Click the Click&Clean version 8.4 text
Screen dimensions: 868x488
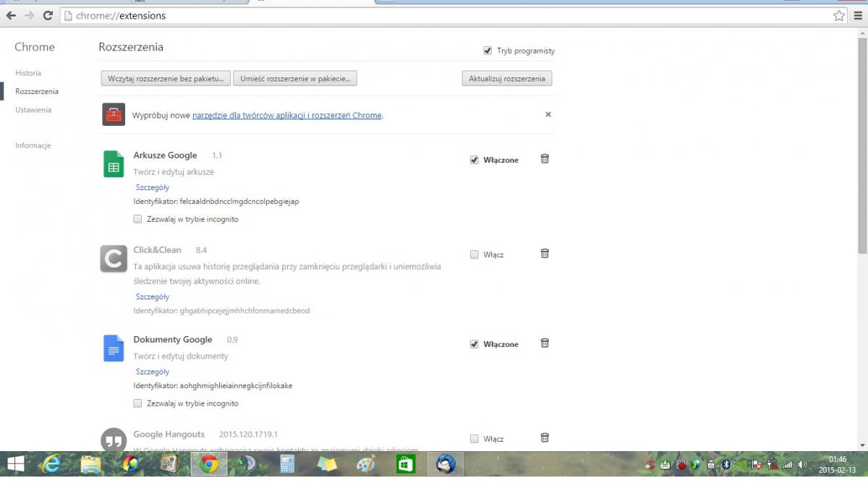pyautogui.click(x=201, y=250)
